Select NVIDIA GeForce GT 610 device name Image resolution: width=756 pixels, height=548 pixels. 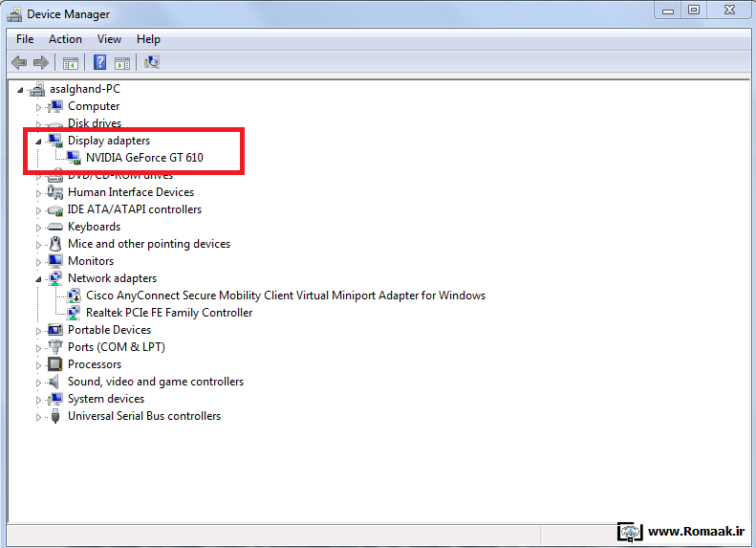[x=144, y=158]
